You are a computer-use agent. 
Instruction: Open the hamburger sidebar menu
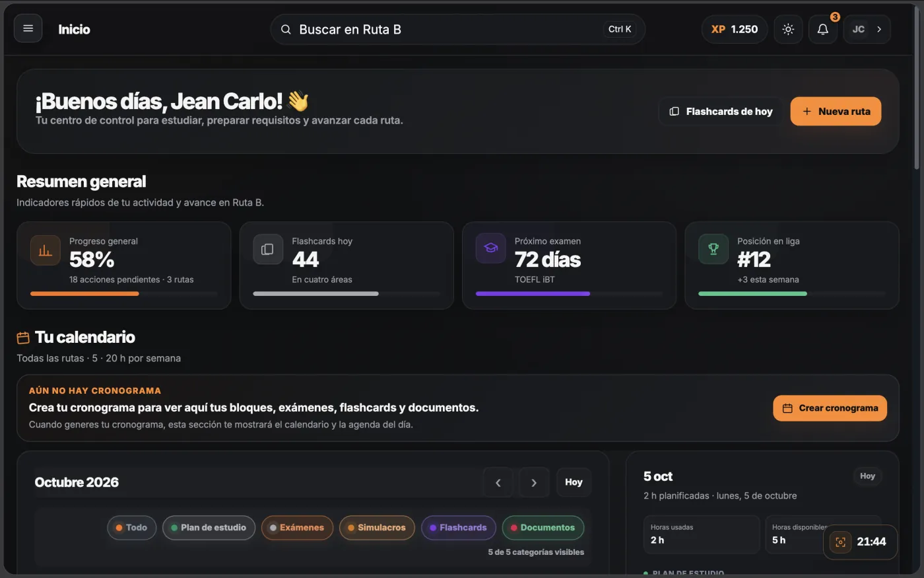[28, 28]
